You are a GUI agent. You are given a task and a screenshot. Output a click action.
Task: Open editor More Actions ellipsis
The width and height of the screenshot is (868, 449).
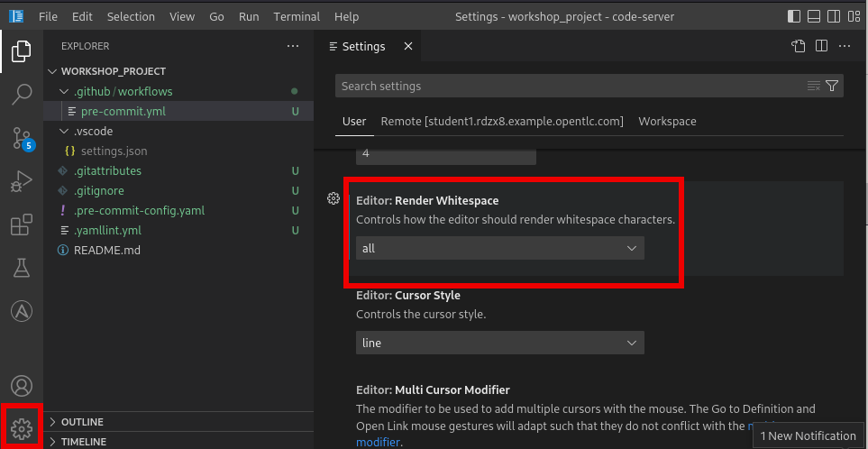(x=845, y=46)
